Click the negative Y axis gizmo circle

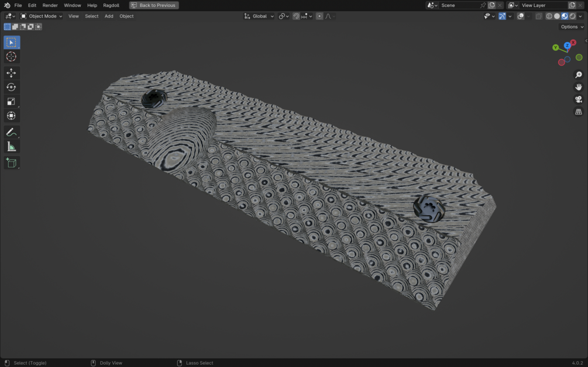579,57
